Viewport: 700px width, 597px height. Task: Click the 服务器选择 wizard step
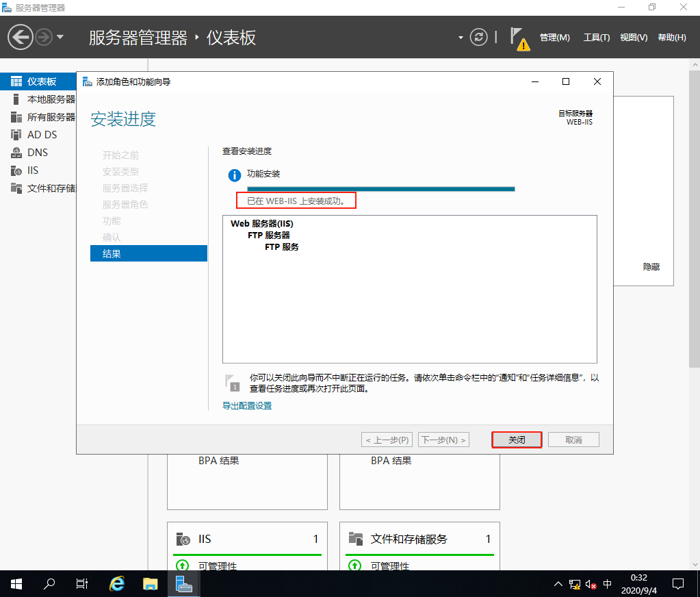click(x=125, y=188)
